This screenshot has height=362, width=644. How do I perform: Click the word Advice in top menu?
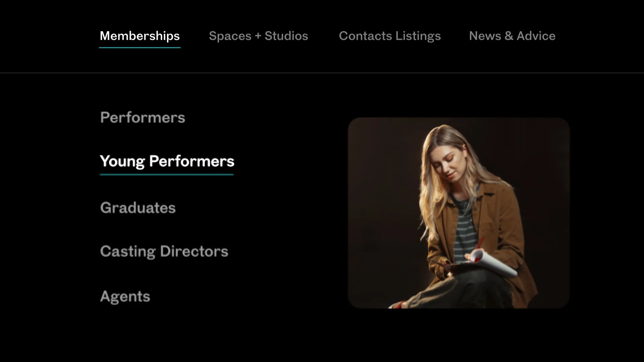click(x=536, y=36)
